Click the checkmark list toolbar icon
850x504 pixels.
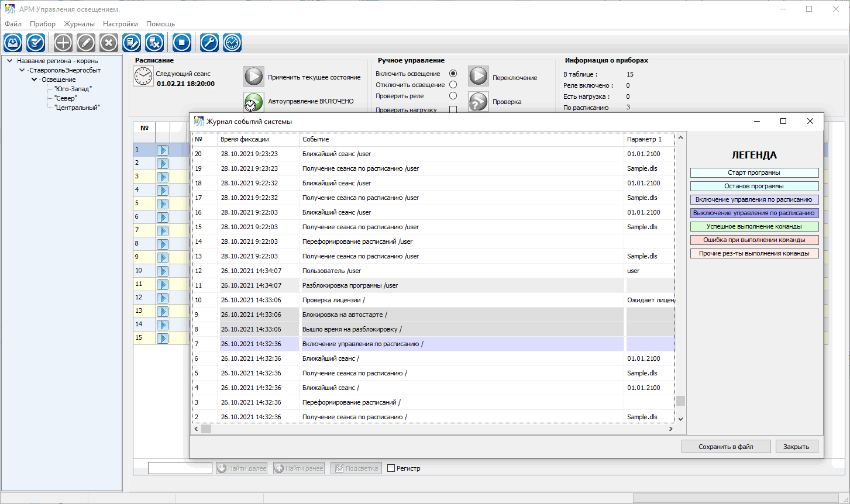[x=36, y=43]
